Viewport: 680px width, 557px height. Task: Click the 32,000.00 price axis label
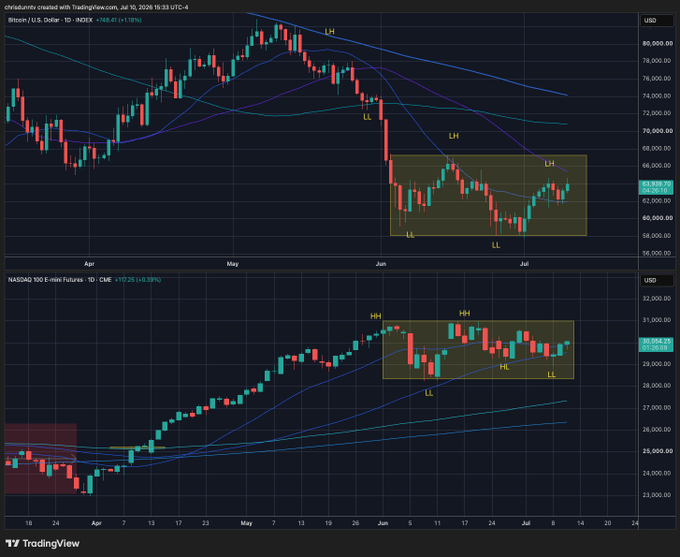(657, 298)
